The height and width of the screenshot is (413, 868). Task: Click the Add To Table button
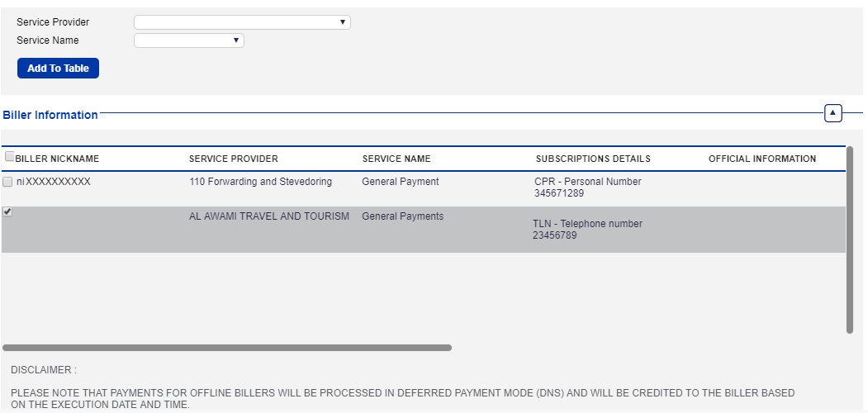pos(58,69)
